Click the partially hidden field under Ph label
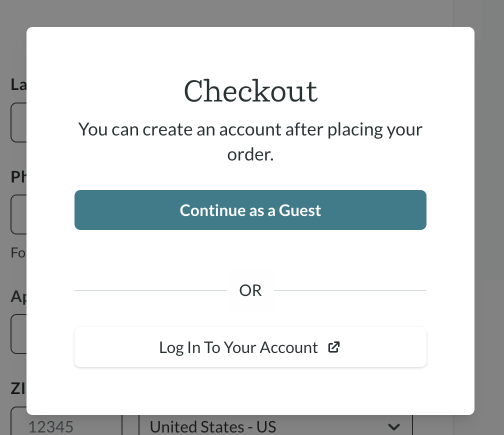 (18, 214)
